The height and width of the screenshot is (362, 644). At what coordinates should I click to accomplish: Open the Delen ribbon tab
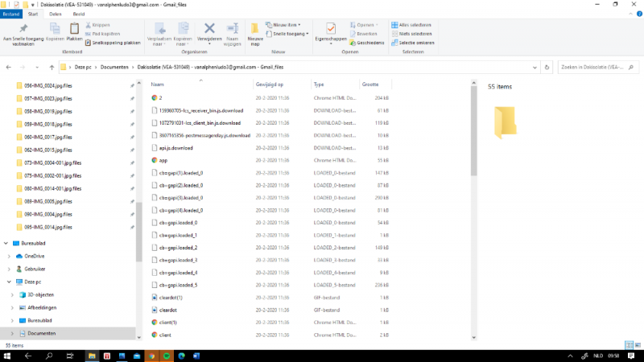click(55, 14)
